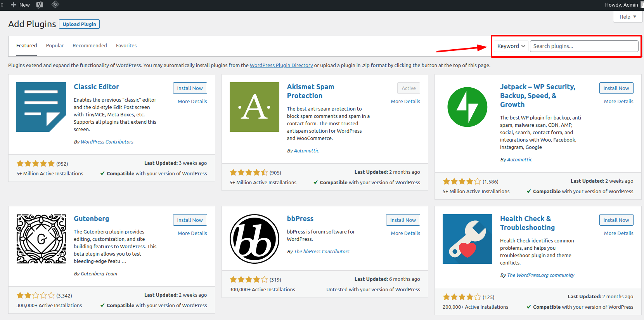
Task: Click the Active button for Akismet
Action: (x=409, y=88)
